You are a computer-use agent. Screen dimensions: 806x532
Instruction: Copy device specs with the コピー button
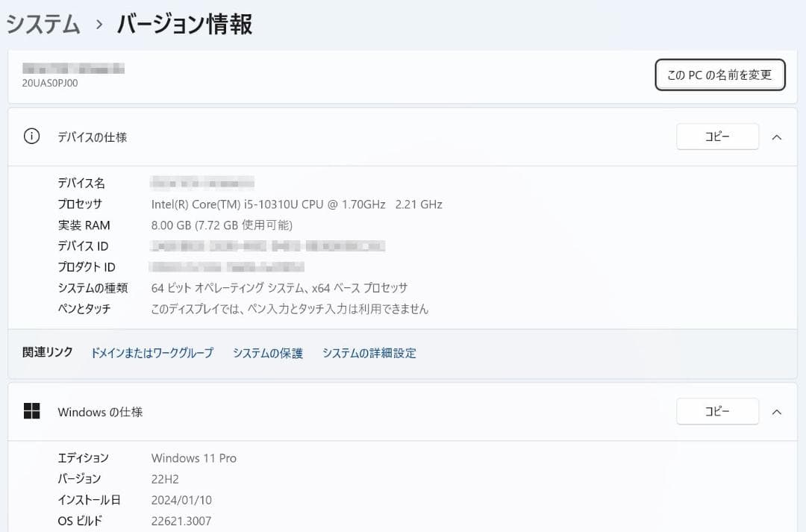[x=717, y=137]
